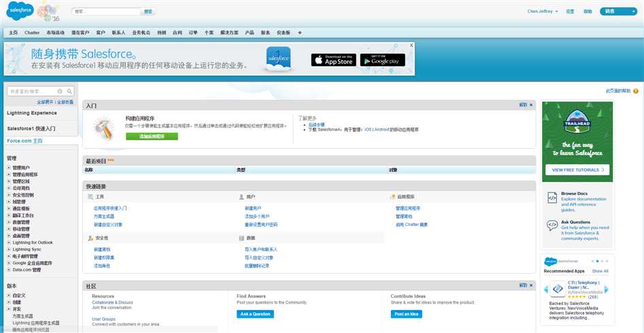Screen dimensions: 644x333
Task: Open the CTI Telephony app icon
Action: 558,289
